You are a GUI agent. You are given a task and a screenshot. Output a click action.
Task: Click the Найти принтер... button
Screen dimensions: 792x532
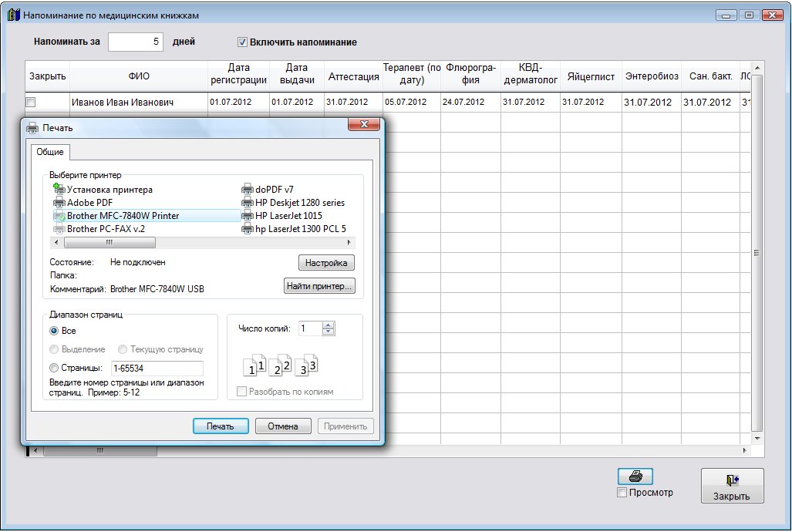tap(319, 287)
